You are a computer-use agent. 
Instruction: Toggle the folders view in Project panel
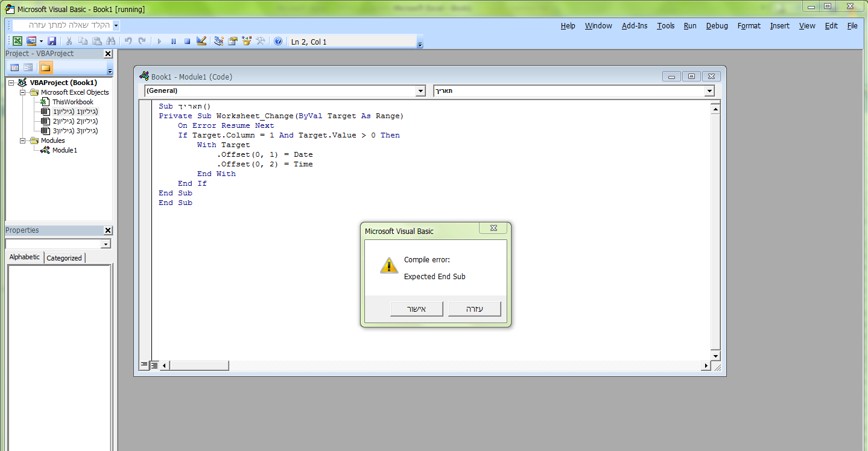(46, 68)
